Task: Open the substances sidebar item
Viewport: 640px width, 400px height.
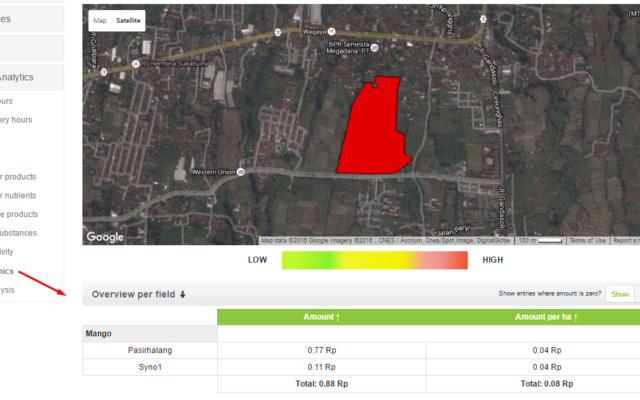Action: [x=18, y=233]
